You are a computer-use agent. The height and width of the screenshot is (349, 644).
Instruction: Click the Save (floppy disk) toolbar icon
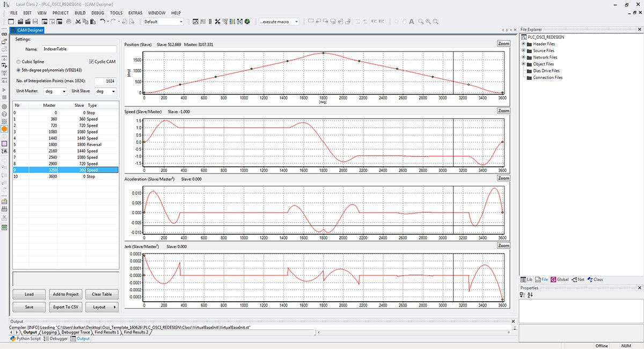pos(35,21)
